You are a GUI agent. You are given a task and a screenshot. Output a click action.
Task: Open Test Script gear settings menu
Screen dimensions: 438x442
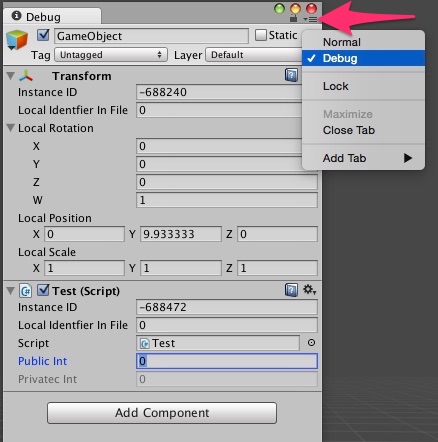click(309, 290)
